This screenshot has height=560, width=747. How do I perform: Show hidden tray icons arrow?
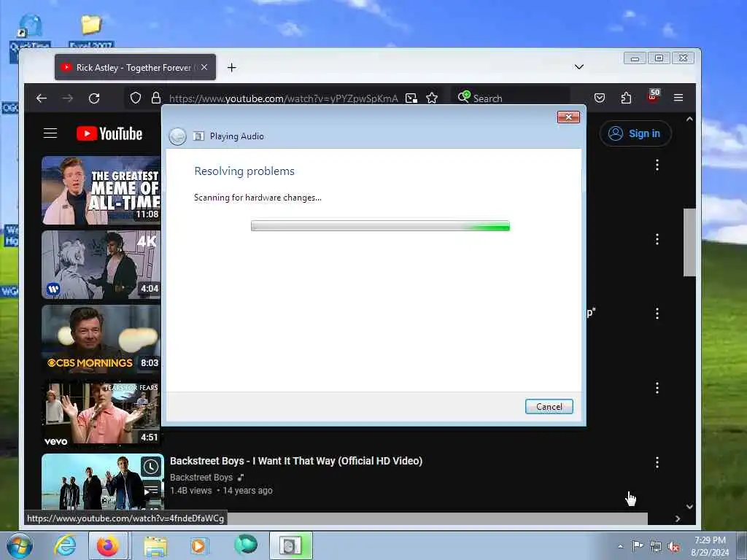(620, 546)
